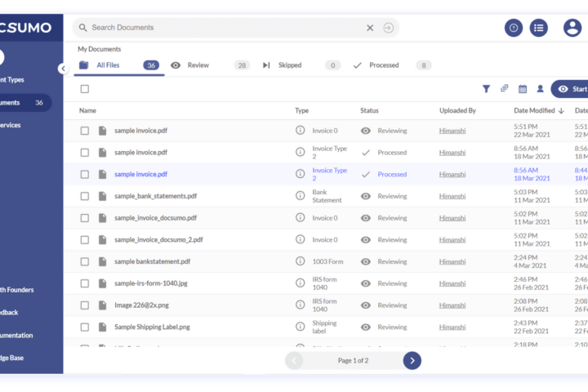Open the list menu icon in header

[x=538, y=28]
